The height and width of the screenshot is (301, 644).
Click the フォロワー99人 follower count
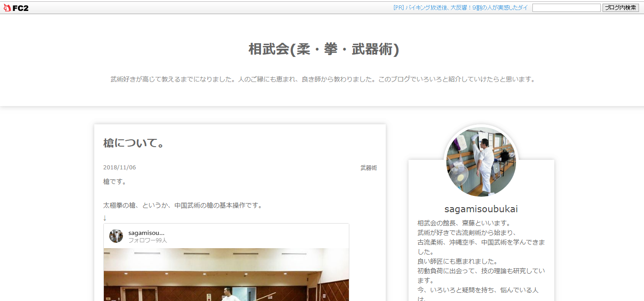148,240
